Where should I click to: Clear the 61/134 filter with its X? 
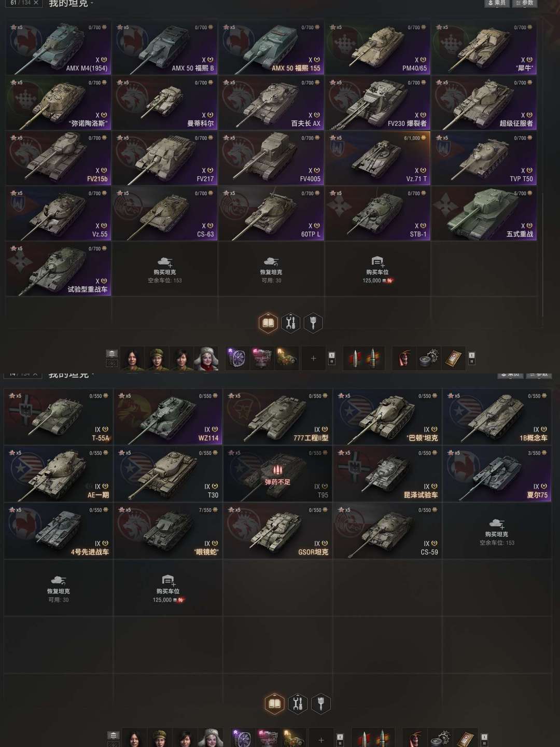(x=36, y=3)
